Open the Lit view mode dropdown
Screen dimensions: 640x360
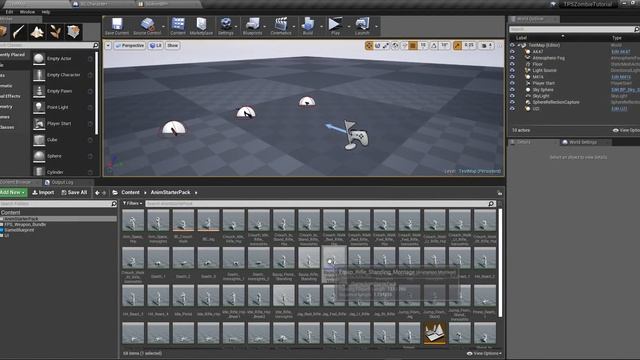pyautogui.click(x=156, y=46)
